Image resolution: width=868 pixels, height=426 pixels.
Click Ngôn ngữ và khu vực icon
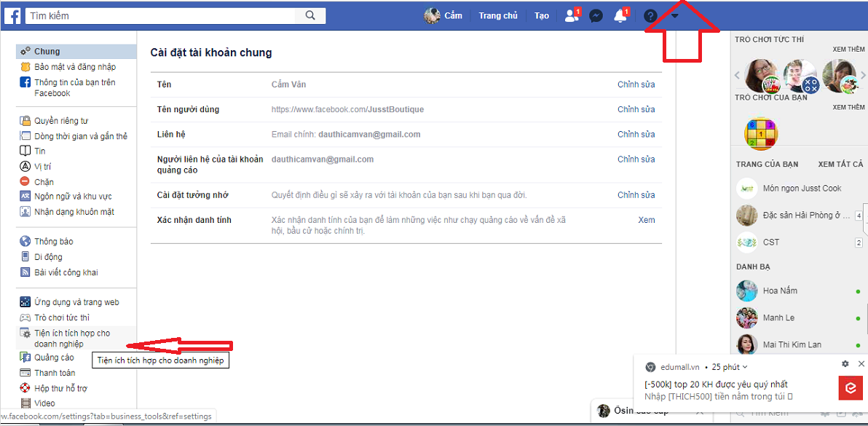24,197
